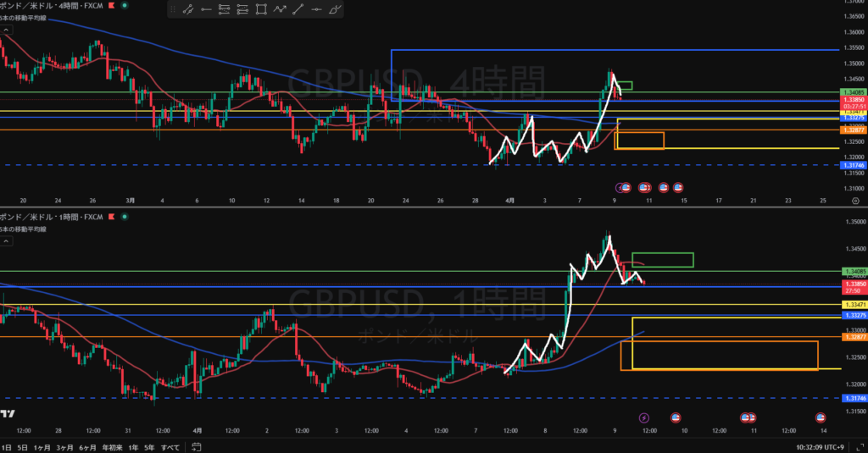Click the red flag next to FXCM
Screen dimensions: 868x453
tap(111, 4)
